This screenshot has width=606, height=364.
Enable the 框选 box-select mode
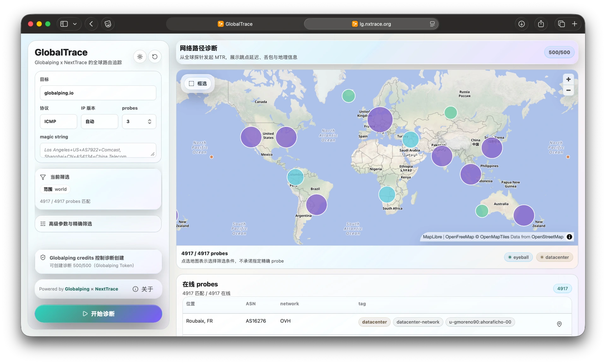[198, 84]
